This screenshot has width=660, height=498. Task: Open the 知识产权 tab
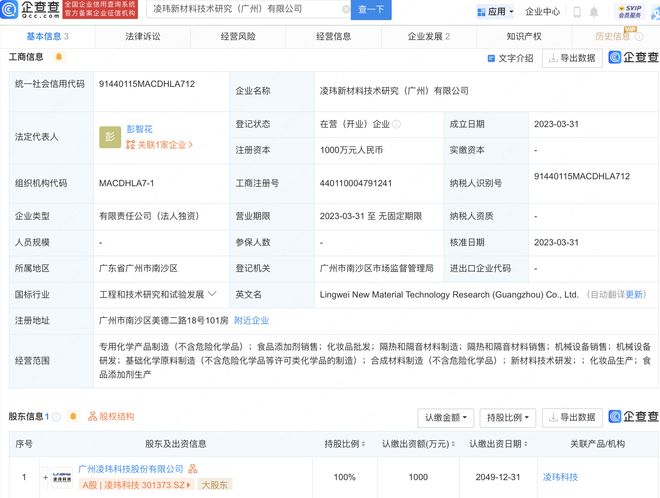[x=523, y=36]
